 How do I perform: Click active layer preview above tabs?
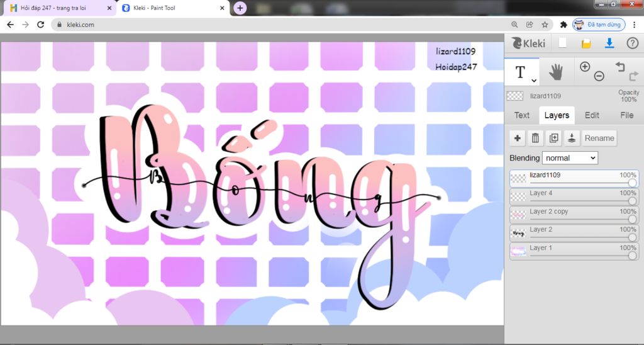pyautogui.click(x=514, y=96)
